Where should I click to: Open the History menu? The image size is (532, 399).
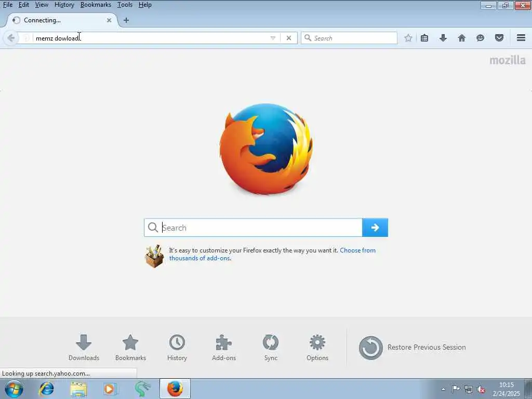point(64,5)
